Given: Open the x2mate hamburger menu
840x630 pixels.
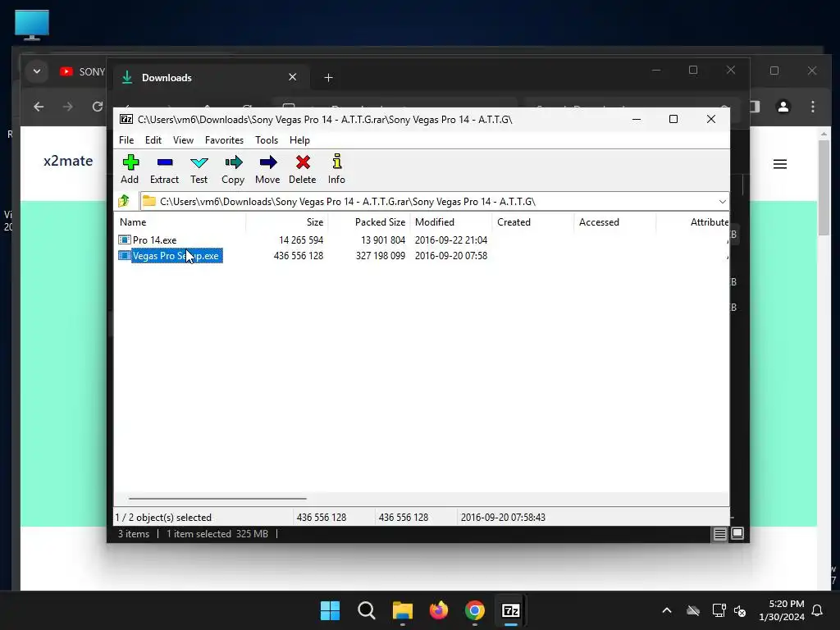Looking at the screenshot, I should click(x=780, y=164).
